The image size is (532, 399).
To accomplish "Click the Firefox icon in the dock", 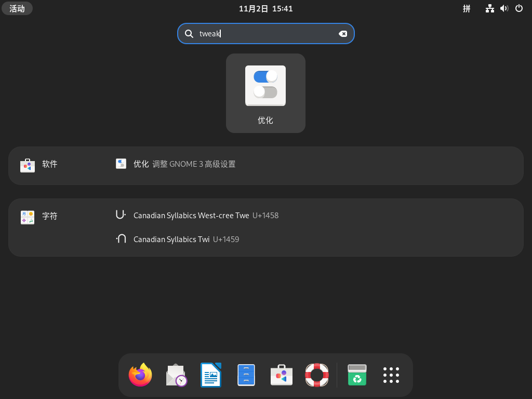I will coord(140,375).
